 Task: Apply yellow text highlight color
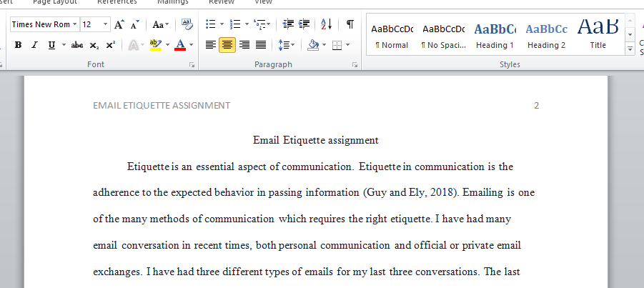click(156, 45)
